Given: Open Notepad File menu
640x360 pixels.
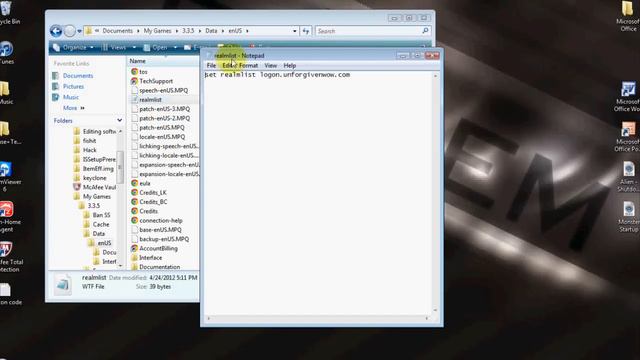Looking at the screenshot, I should tap(211, 65).
